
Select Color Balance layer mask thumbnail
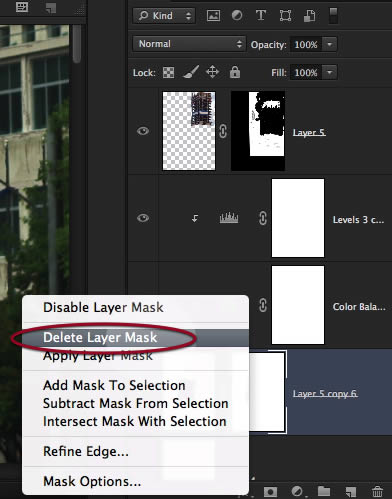click(298, 305)
